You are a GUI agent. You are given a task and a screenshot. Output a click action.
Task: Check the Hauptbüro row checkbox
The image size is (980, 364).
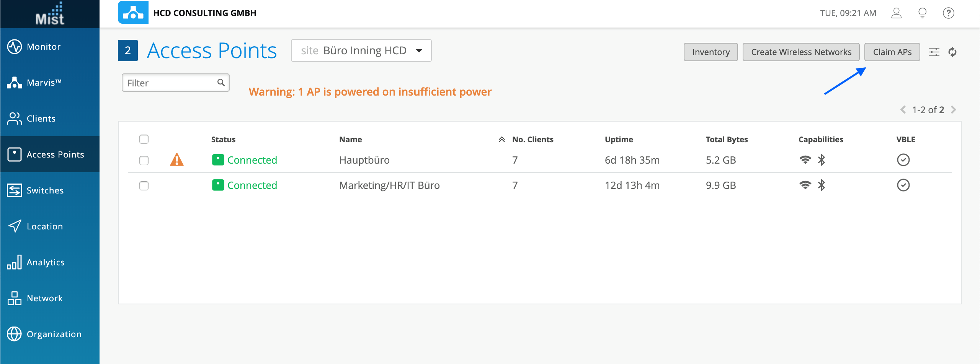[x=144, y=161]
